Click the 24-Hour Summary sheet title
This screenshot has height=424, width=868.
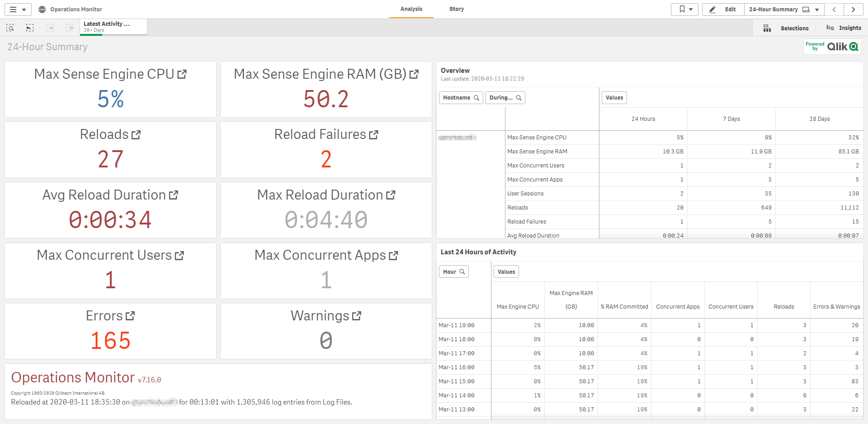pyautogui.click(x=47, y=47)
